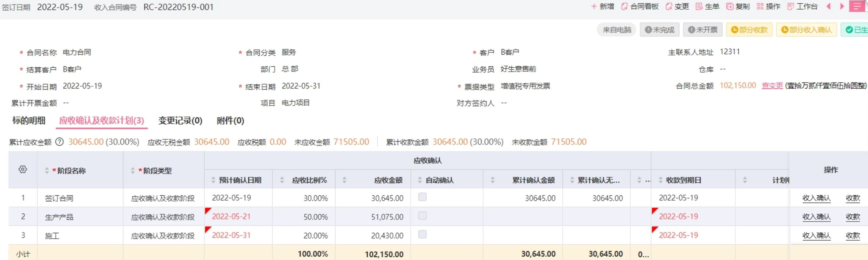Image resolution: width=868 pixels, height=260 pixels.
Task: Switch to the 变更记录(0) tab
Action: [x=180, y=121]
